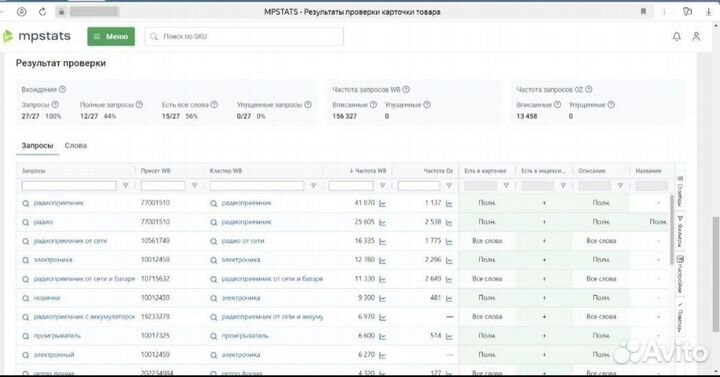Click preset value 19233278
Screen dimensions: 720x377
pyautogui.click(x=155, y=316)
